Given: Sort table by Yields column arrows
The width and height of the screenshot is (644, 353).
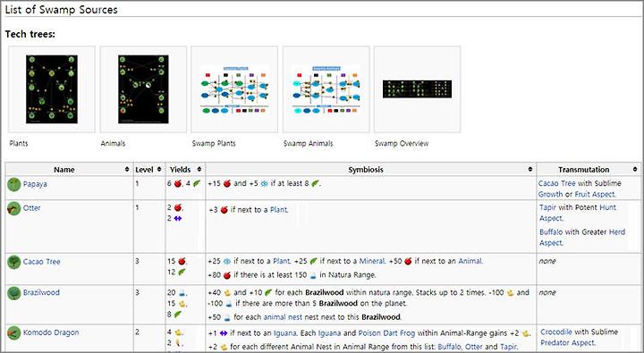Looking at the screenshot, I should [199, 169].
